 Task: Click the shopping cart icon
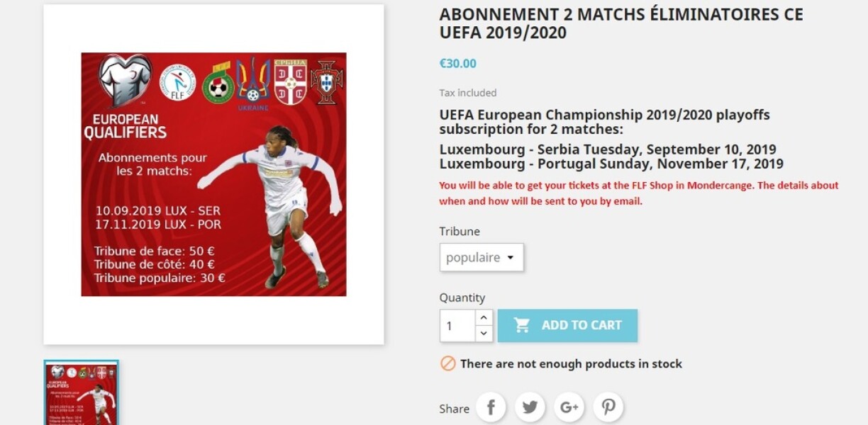point(522,325)
